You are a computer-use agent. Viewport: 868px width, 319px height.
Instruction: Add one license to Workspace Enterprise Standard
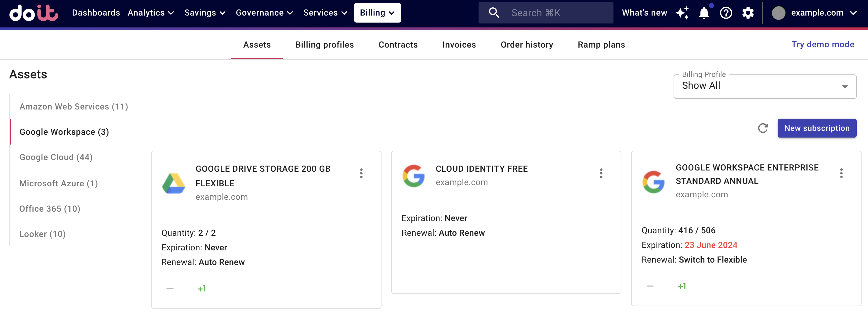point(682,286)
